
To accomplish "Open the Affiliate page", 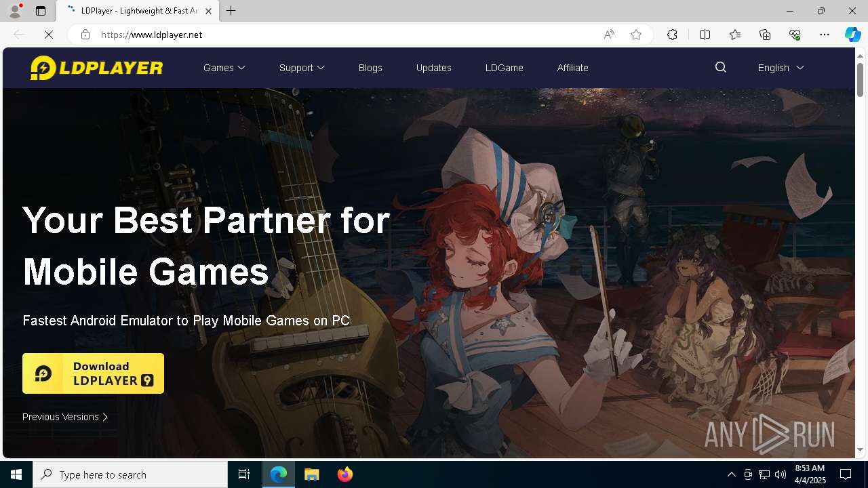I will (x=572, y=68).
